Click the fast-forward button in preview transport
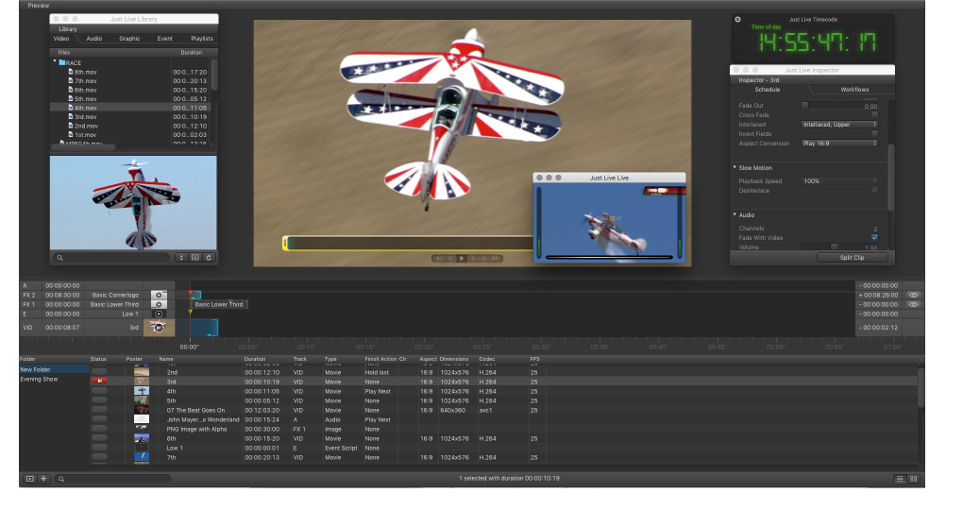The width and height of the screenshot is (980, 510). coord(495,258)
